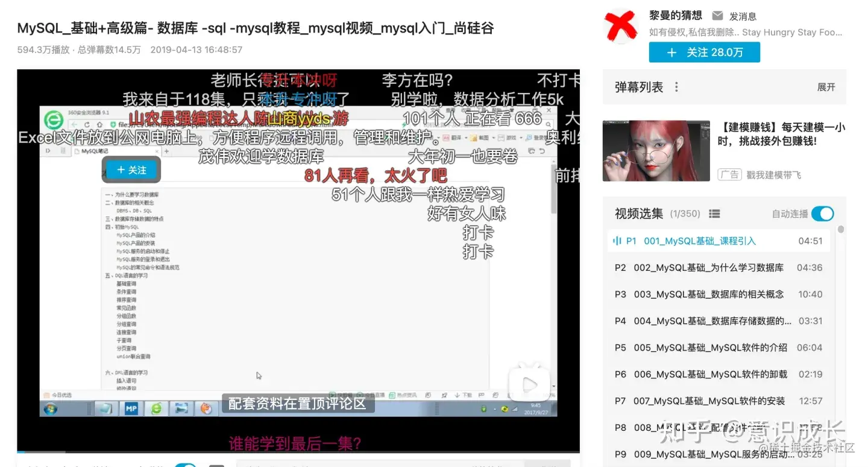The height and width of the screenshot is (467, 868).
Task: Select P6 006_MySQL基础_MySQL软件的卸载
Action: coord(719,374)
